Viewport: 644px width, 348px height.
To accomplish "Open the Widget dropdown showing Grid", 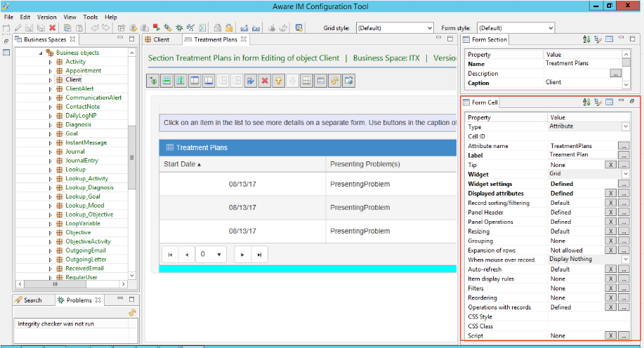I will point(625,174).
